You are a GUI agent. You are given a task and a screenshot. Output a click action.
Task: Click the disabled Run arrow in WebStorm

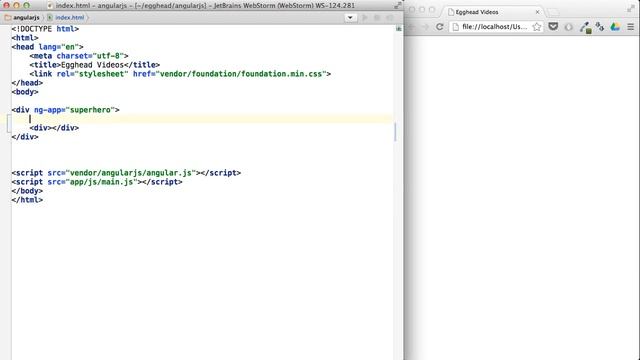coord(364,18)
